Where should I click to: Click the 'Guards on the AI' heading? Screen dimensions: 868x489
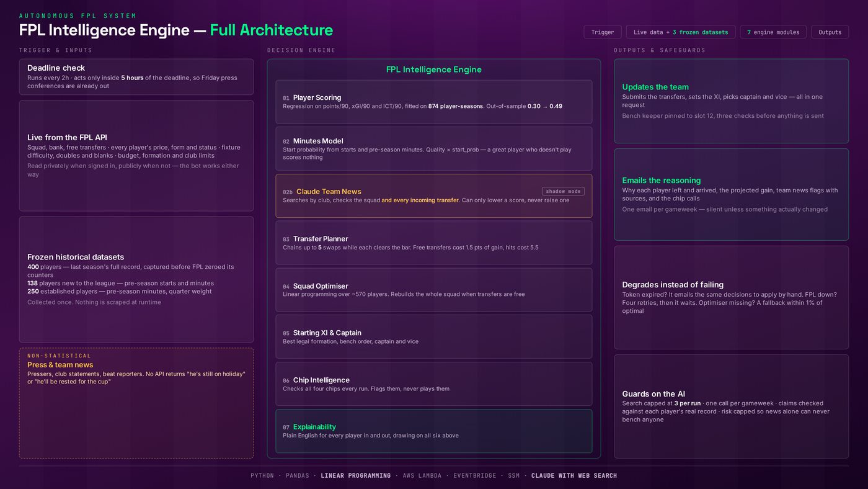[653, 394]
